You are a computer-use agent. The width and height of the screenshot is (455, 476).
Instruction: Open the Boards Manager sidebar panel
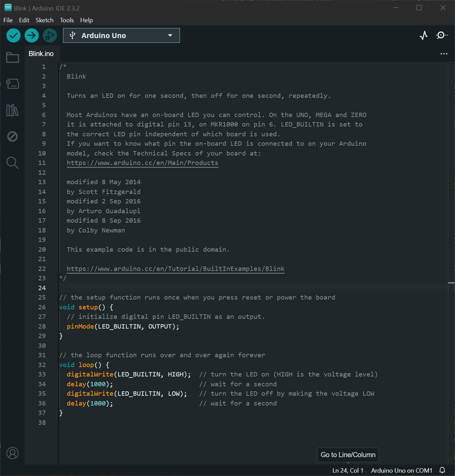[x=12, y=84]
